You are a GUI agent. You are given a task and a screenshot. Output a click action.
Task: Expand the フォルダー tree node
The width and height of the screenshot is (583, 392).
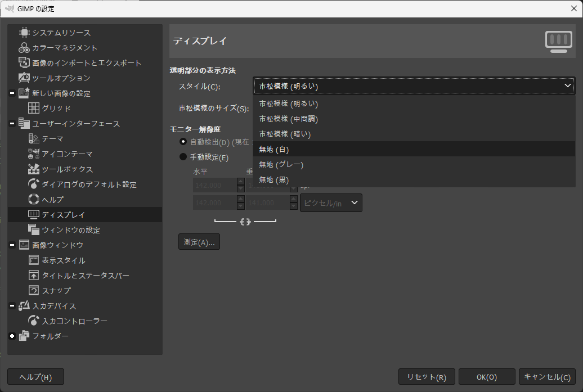(x=12, y=336)
